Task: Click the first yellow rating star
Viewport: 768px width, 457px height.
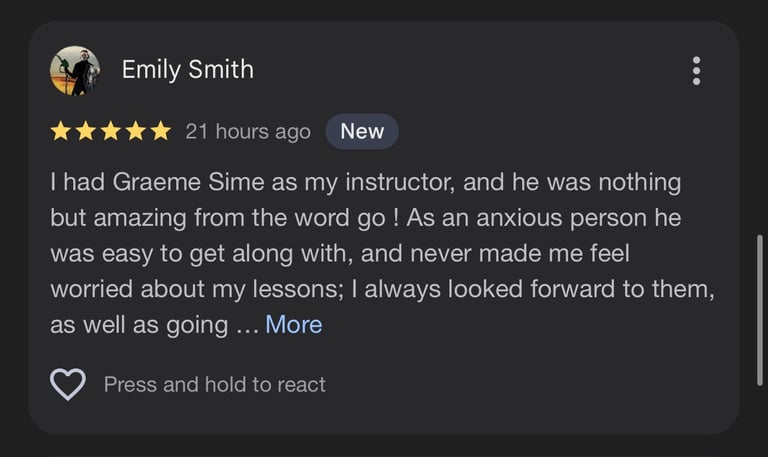Action: [x=60, y=131]
